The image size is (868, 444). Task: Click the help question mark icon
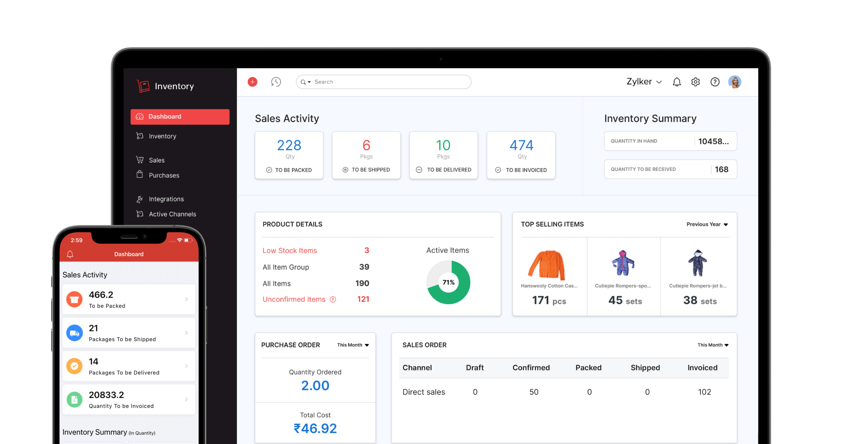(715, 82)
